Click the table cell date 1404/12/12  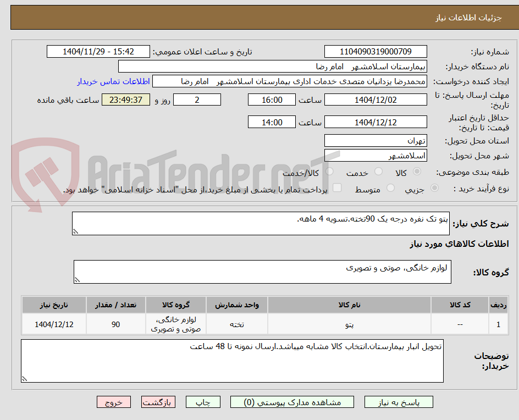coord(54,324)
